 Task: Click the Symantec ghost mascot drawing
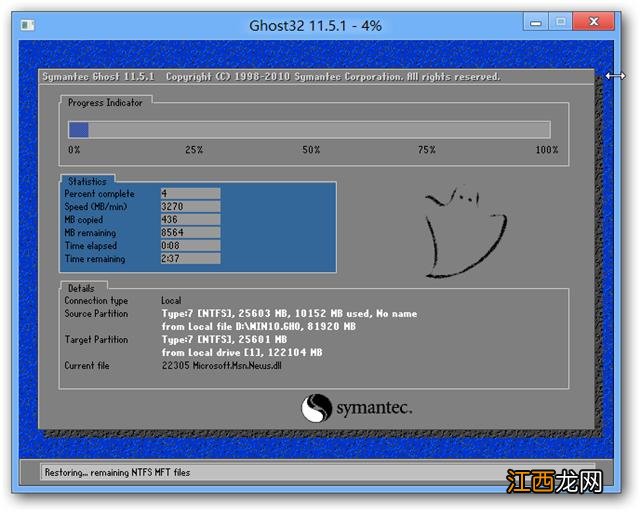pyautogui.click(x=465, y=232)
